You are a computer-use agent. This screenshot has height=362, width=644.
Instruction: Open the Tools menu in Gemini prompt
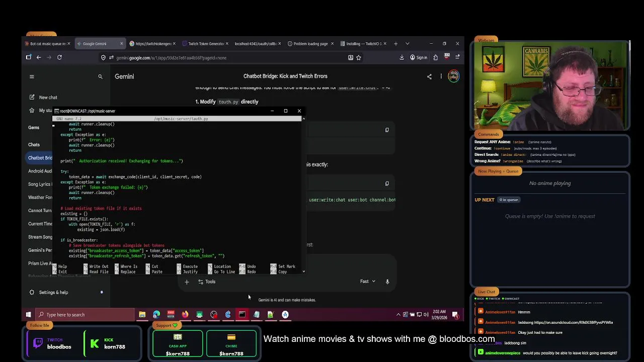pos(207,282)
